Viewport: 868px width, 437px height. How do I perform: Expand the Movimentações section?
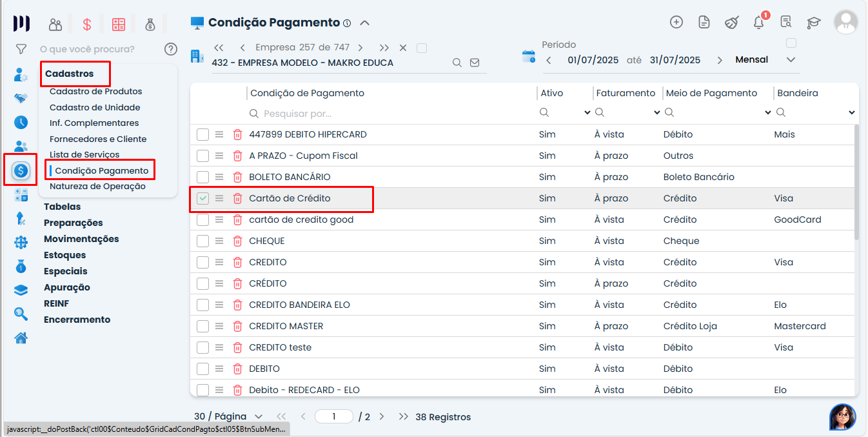81,239
